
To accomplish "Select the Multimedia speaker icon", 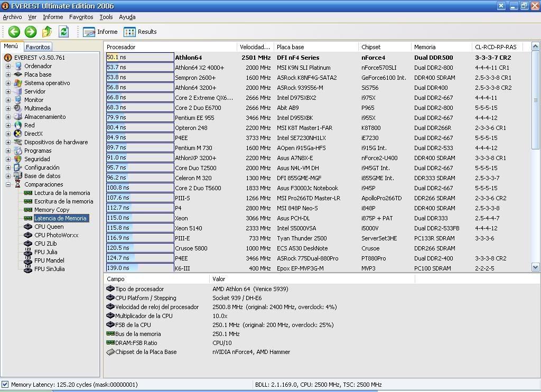I will tap(18, 108).
